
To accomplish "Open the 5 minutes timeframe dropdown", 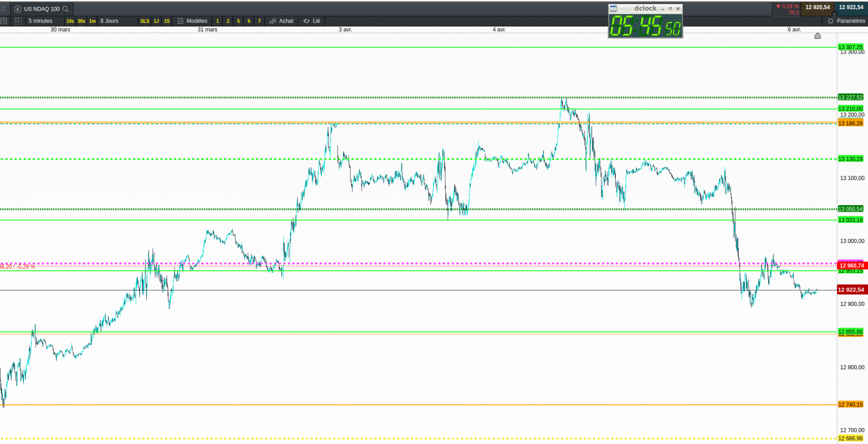I will point(41,21).
